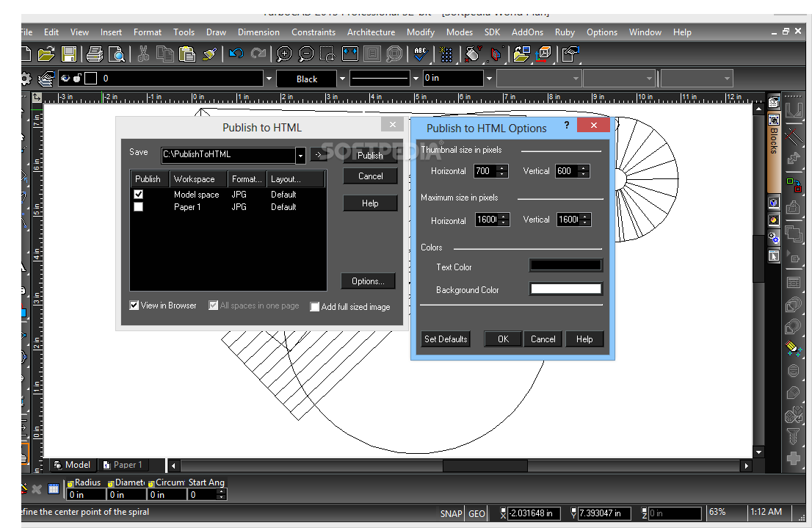
Task: Click the horizontal scrollbar thumb
Action: 485,466
